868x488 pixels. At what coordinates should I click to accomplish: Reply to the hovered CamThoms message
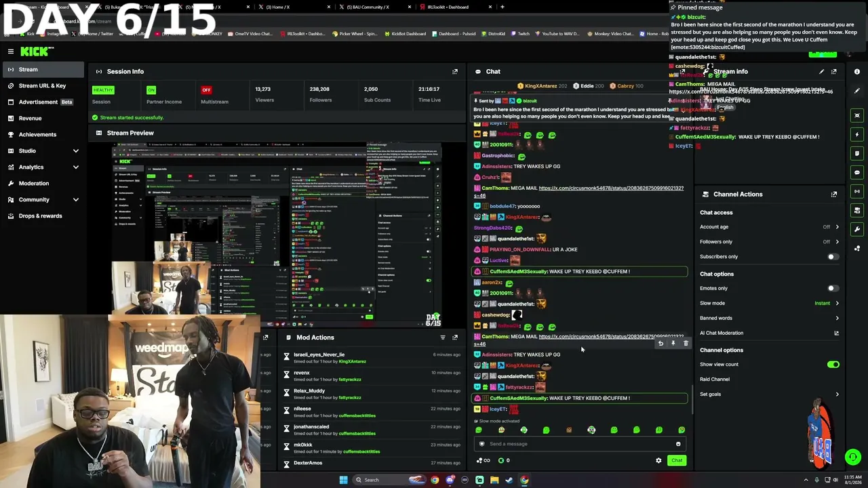[660, 344]
